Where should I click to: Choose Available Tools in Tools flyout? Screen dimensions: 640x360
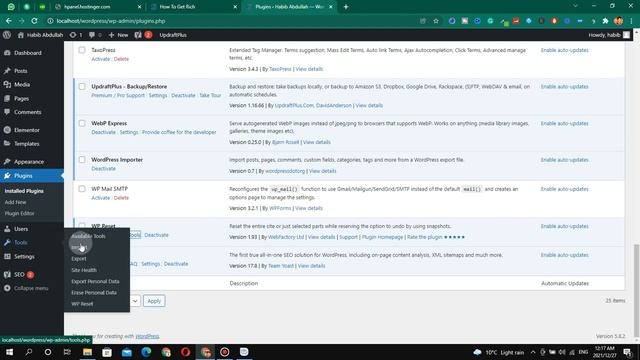tap(89, 236)
